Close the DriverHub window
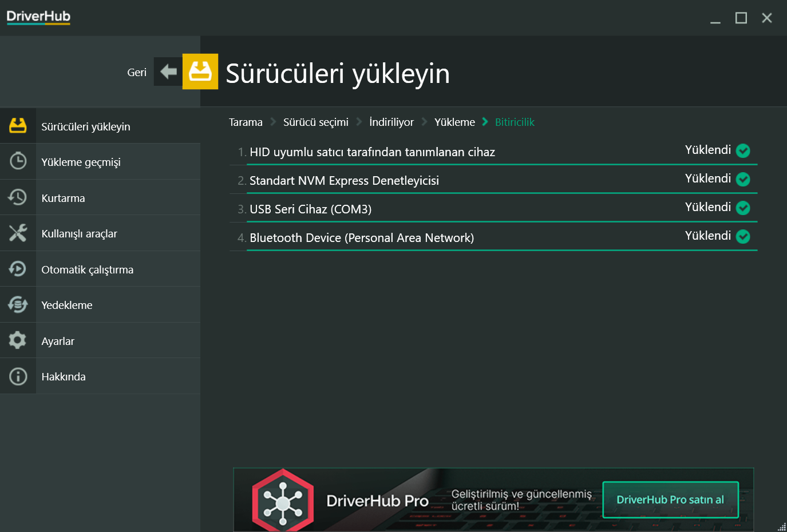Image resolution: width=787 pixels, height=532 pixels. coord(767,18)
